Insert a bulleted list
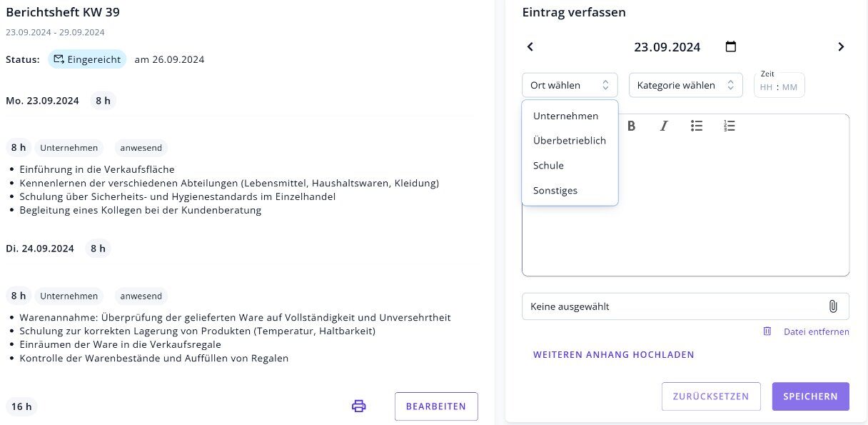This screenshot has width=868, height=425. click(x=697, y=126)
